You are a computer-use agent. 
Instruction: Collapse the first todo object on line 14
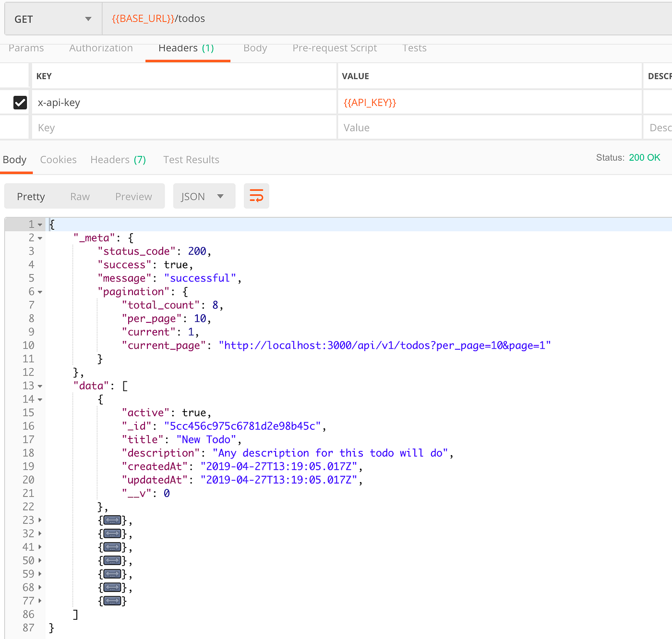(39, 399)
